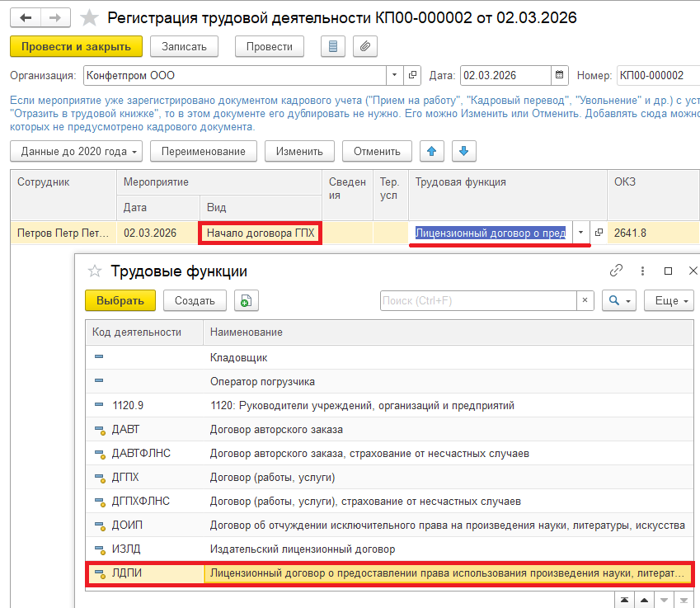Click the Номер input field

[659, 75]
